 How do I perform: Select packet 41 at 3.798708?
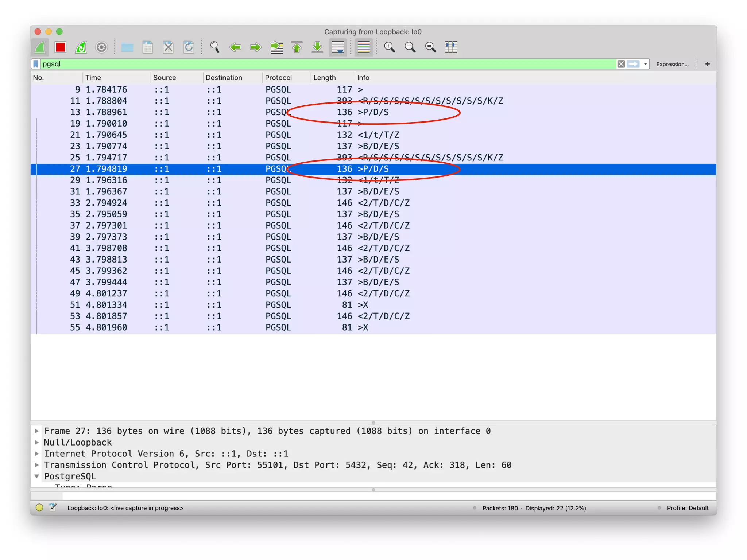tap(373, 248)
